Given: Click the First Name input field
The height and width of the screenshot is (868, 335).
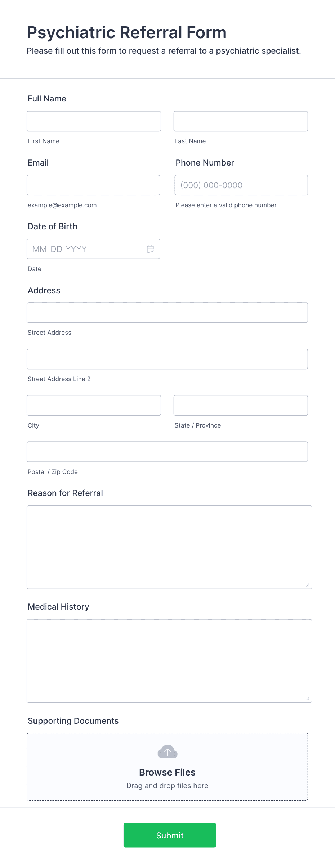Looking at the screenshot, I should 94,121.
